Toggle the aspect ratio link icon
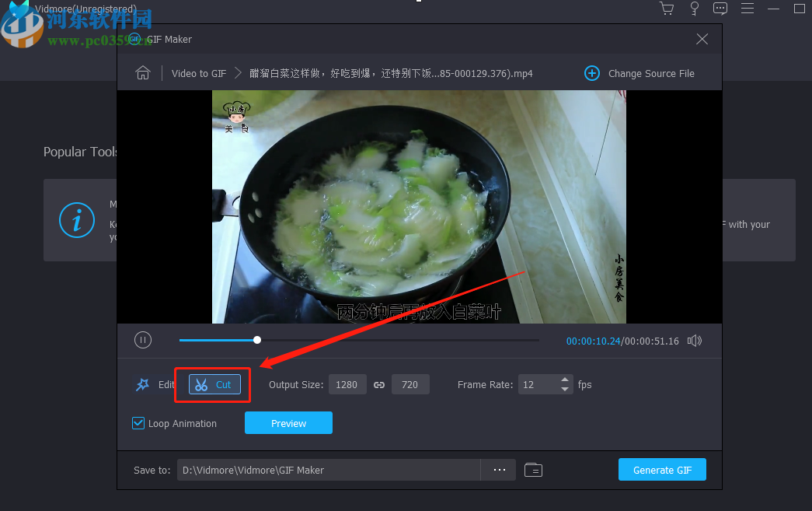The height and width of the screenshot is (511, 812). pyautogui.click(x=379, y=384)
